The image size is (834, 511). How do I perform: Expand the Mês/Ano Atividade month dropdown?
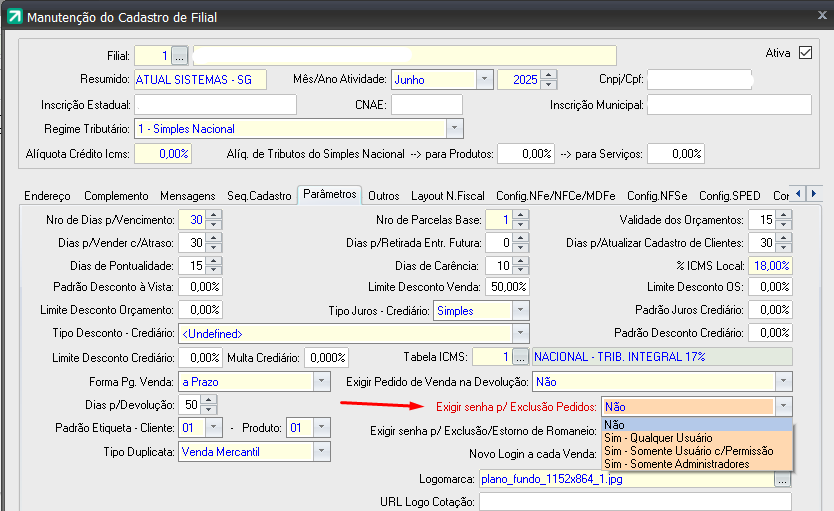484,79
